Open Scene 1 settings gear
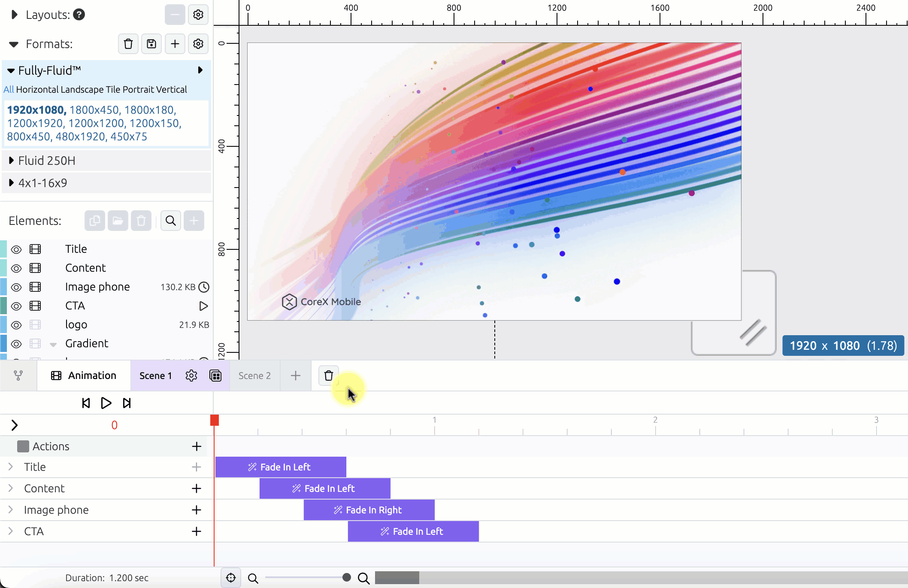The width and height of the screenshot is (908, 588). (191, 376)
